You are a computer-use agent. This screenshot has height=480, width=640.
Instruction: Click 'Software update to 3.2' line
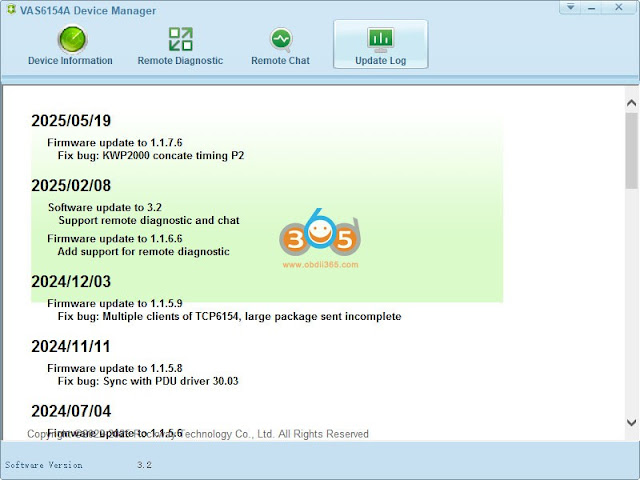(x=105, y=207)
